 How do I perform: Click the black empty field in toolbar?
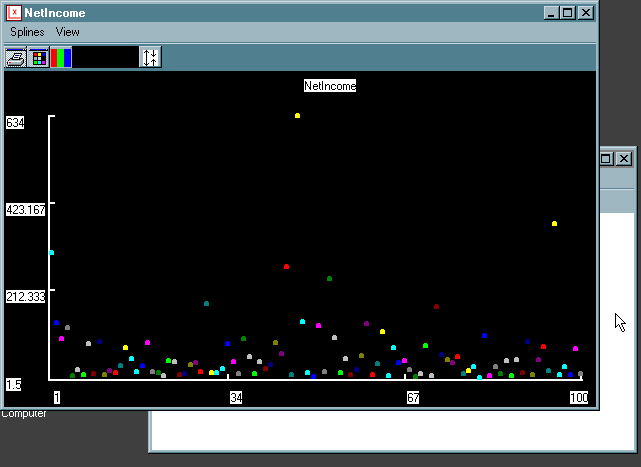coord(105,57)
